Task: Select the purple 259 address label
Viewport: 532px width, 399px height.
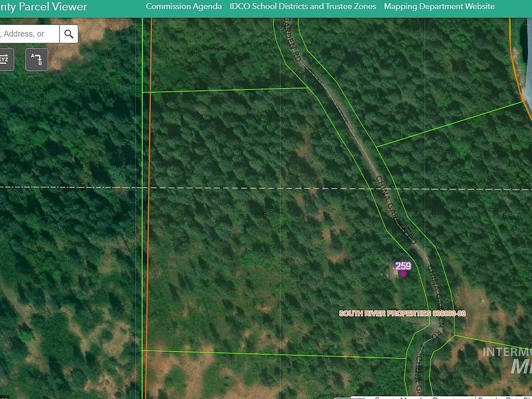Action: coord(403,266)
